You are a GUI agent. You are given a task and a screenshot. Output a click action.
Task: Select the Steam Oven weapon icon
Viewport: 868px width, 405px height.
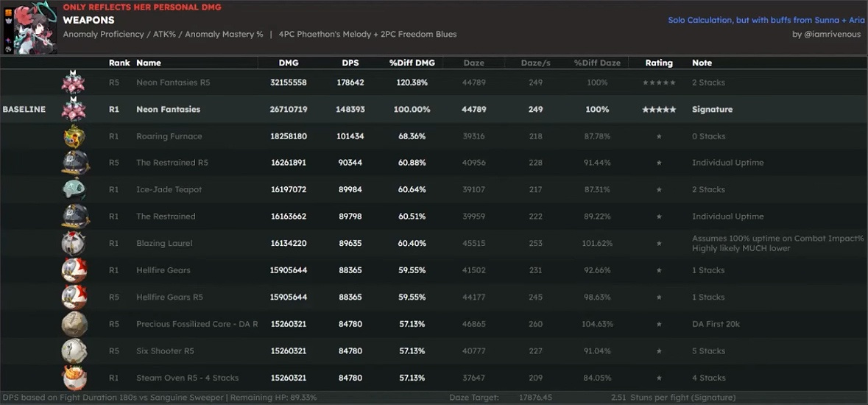(x=74, y=378)
